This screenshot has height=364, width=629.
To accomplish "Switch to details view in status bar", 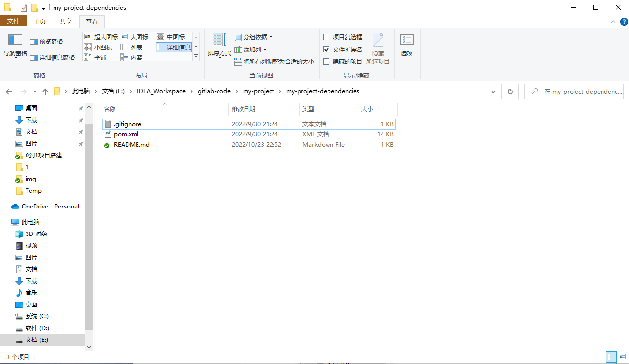I will [x=611, y=357].
